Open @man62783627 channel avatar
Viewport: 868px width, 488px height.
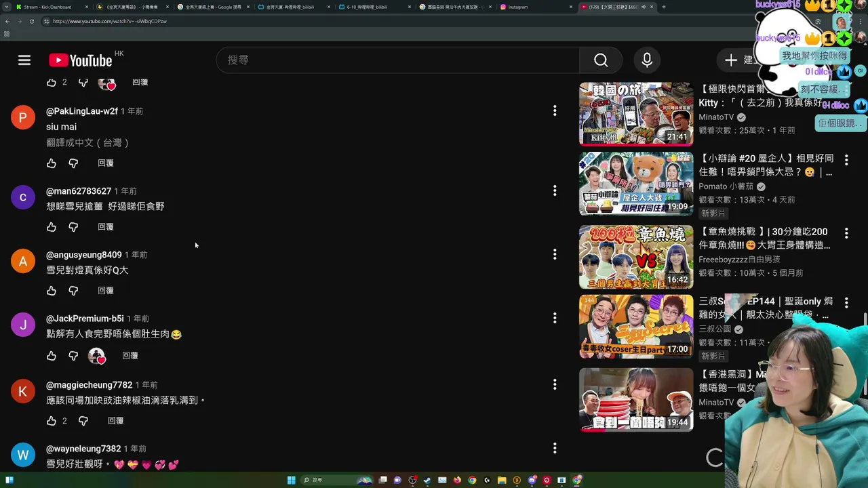pos(23,197)
